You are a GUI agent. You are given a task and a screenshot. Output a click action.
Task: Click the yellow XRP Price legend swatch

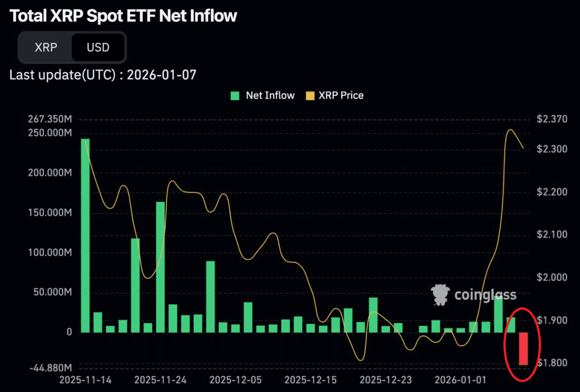[310, 96]
